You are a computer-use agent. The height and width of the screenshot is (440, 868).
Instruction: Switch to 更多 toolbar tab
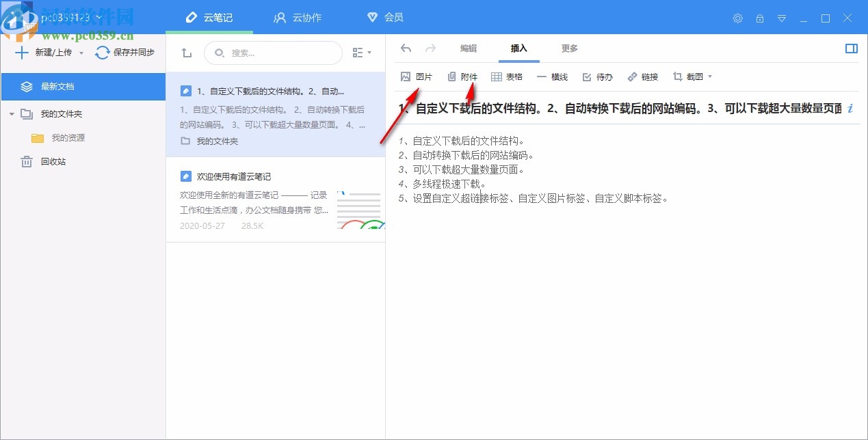570,49
